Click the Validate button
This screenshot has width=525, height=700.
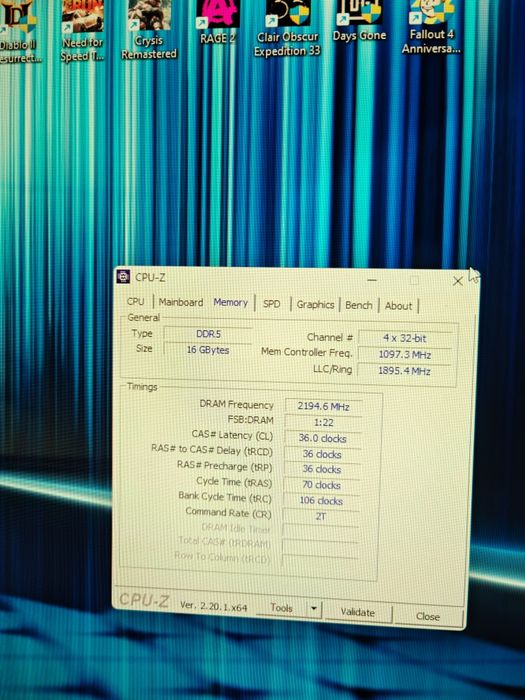pyautogui.click(x=358, y=612)
